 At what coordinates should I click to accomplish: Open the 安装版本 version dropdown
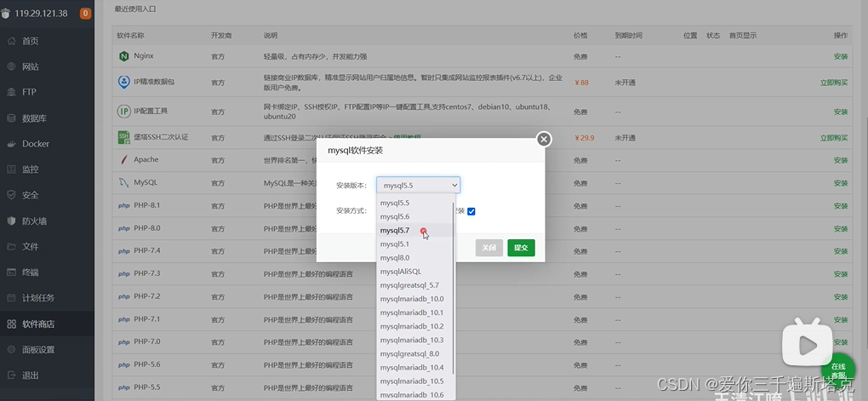[x=419, y=185]
